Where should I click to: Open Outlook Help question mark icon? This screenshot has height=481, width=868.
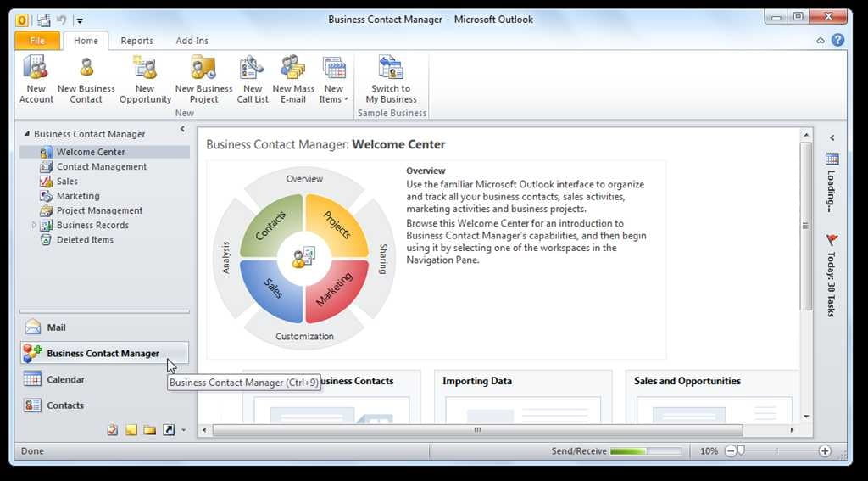(x=838, y=40)
